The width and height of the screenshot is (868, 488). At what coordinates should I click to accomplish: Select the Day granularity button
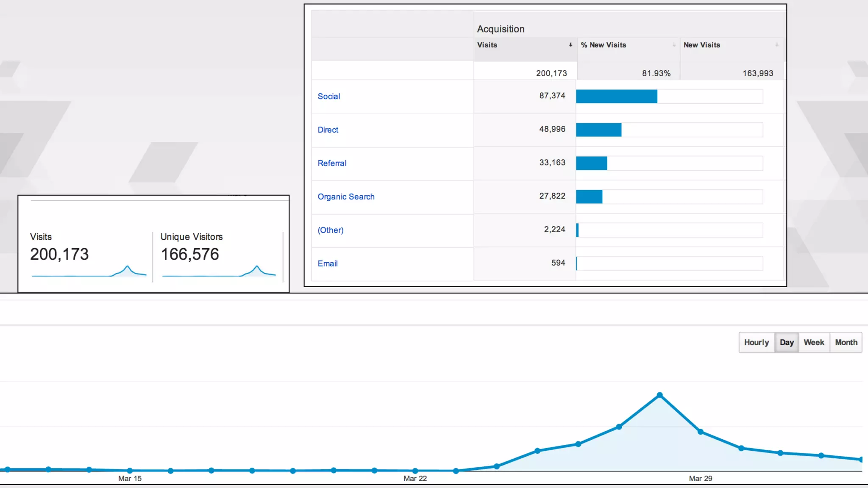pyautogui.click(x=787, y=342)
